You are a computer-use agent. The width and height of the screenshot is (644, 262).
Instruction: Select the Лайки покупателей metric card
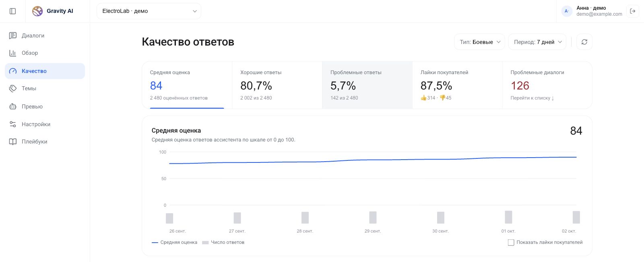457,85
